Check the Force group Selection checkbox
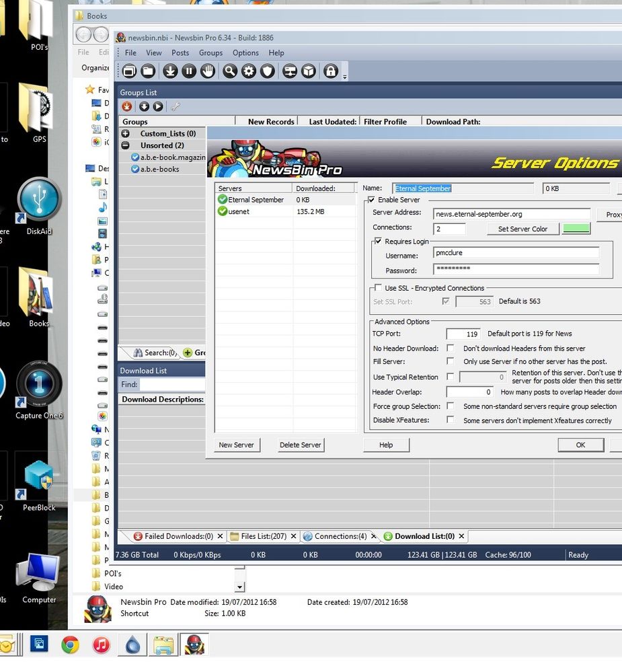This screenshot has height=672, width=622. point(451,406)
